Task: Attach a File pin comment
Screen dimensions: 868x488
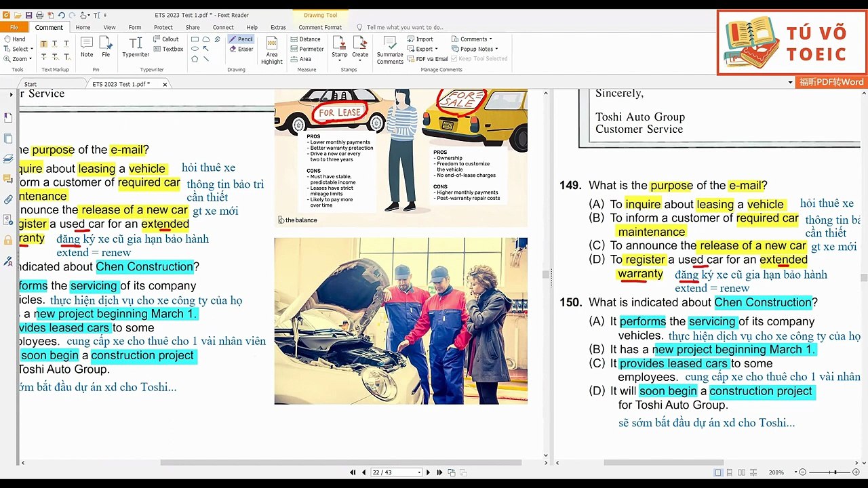Action: (106, 47)
